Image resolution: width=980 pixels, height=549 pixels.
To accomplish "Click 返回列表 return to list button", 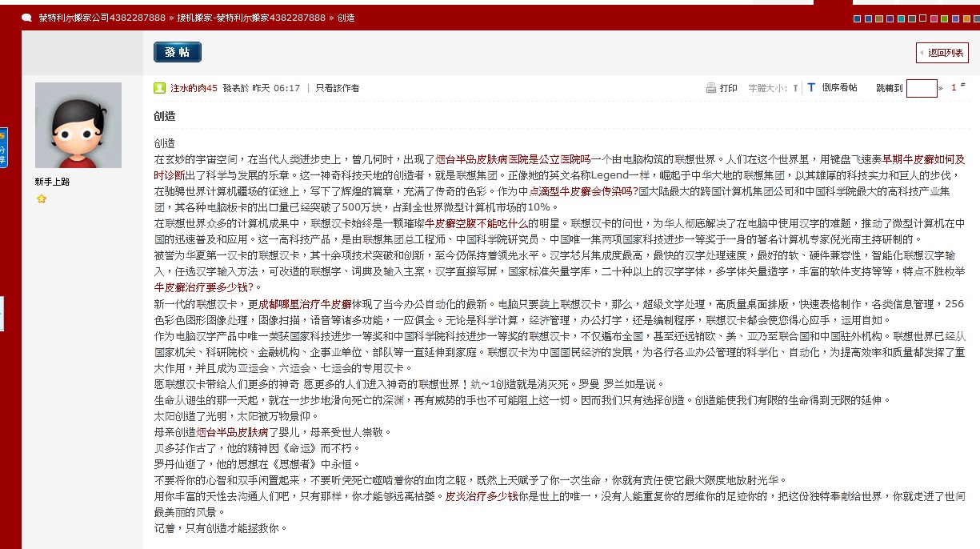I will (x=942, y=53).
